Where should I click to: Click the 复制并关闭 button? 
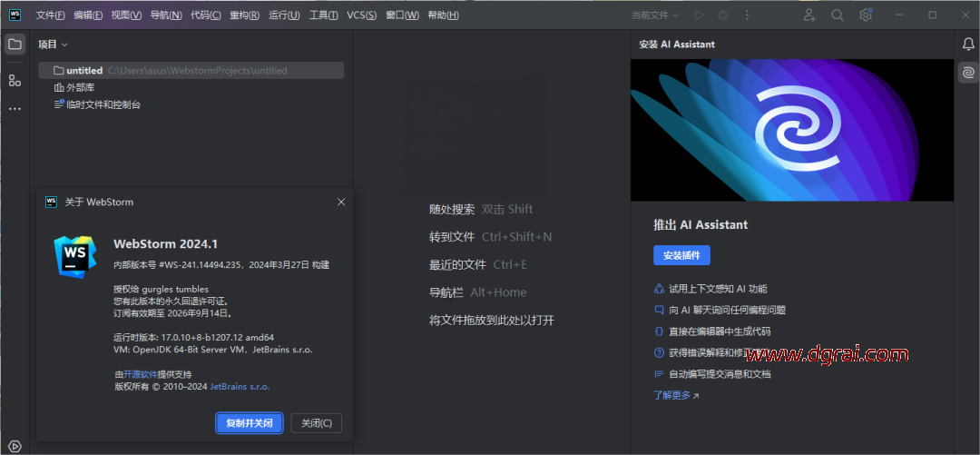click(250, 423)
